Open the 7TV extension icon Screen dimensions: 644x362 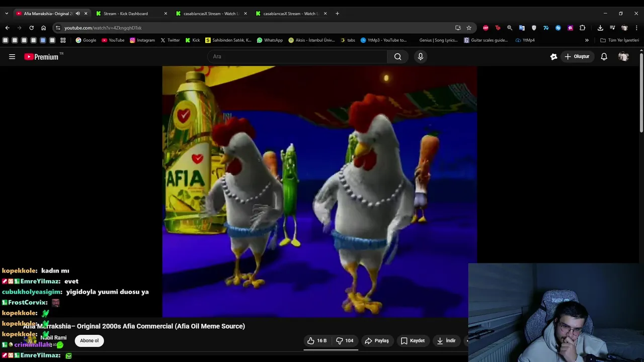(546, 28)
